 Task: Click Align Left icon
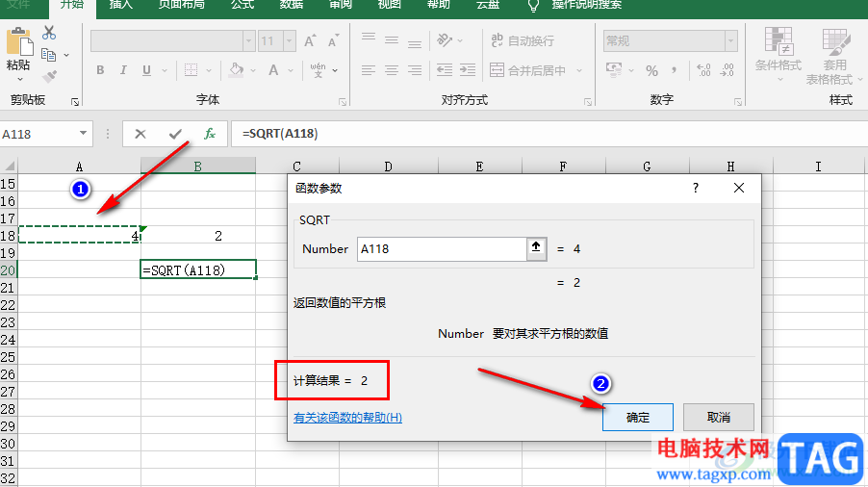[369, 70]
